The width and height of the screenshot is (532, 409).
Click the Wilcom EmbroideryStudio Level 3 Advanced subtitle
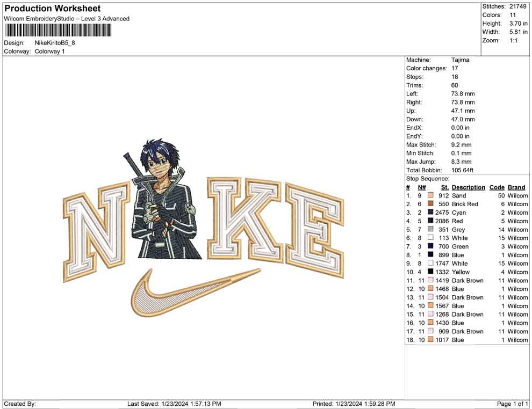pyautogui.click(x=67, y=19)
